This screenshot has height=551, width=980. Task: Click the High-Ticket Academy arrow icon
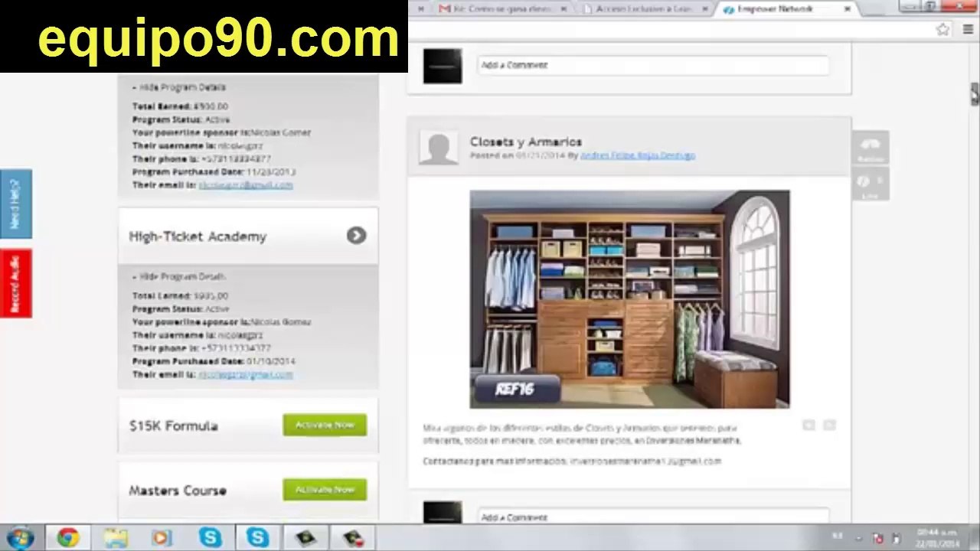pos(356,236)
